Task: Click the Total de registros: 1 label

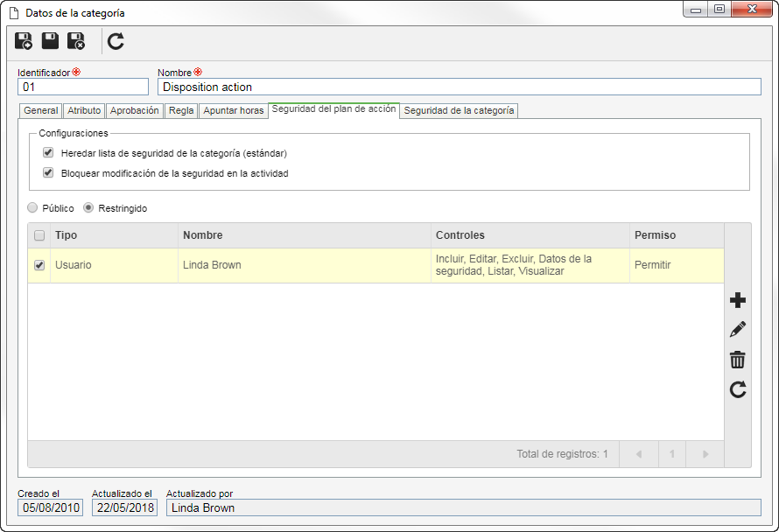Action: tap(562, 454)
